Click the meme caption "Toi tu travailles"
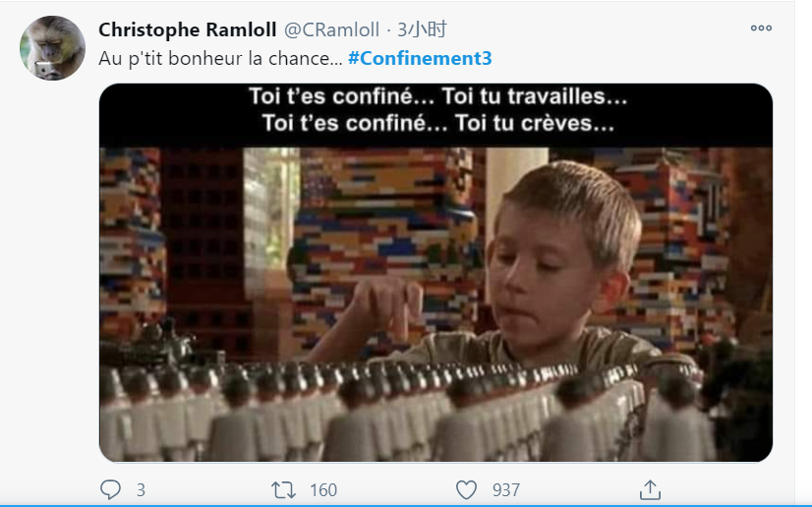 tap(535, 96)
